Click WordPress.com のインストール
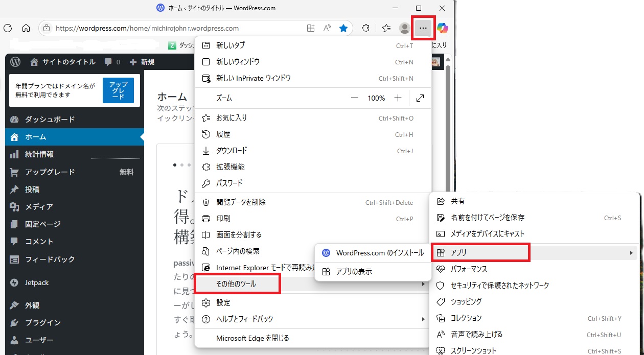Screen dimensions: 644x355 coord(373,253)
